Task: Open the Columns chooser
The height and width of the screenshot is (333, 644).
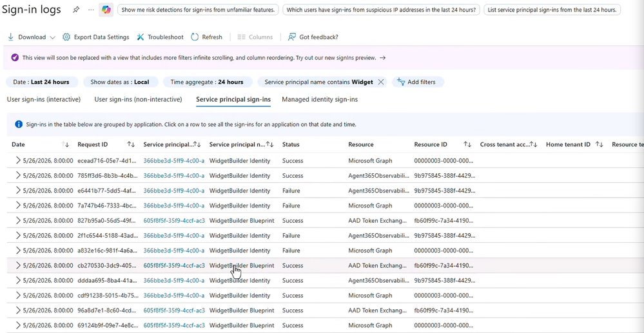Action: pos(255,37)
